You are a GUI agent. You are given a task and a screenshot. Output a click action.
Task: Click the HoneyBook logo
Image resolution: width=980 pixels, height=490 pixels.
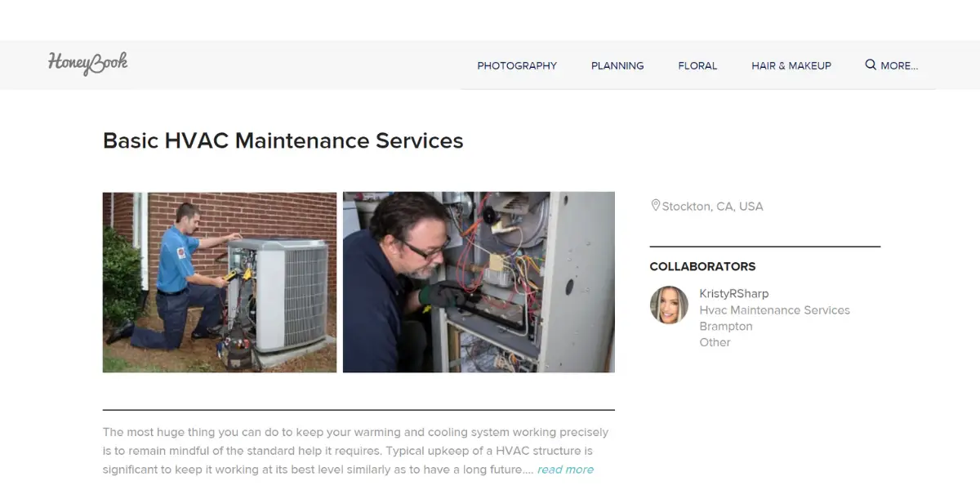[88, 64]
